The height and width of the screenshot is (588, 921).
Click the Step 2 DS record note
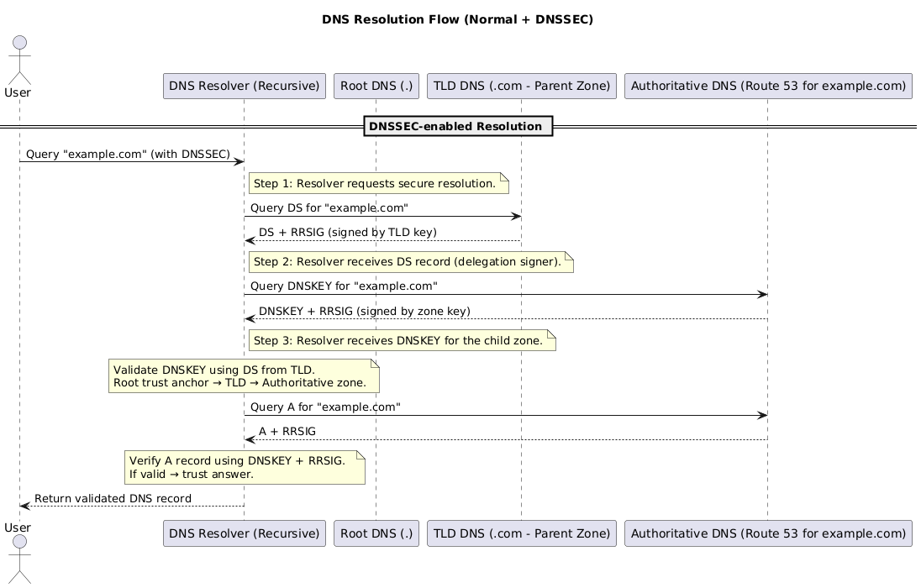(410, 262)
